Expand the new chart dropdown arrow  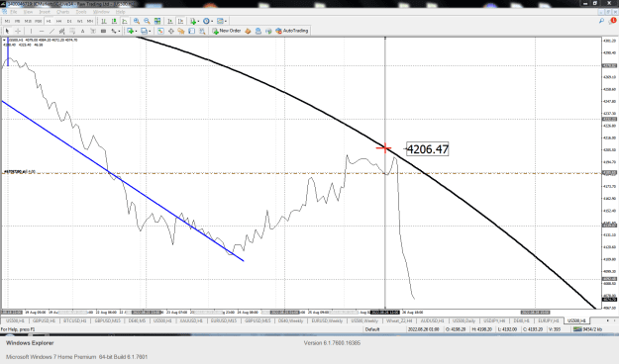click(137, 31)
